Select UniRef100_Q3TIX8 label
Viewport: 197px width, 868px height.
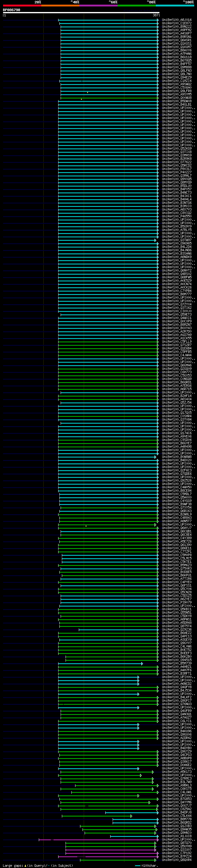click(177, 152)
